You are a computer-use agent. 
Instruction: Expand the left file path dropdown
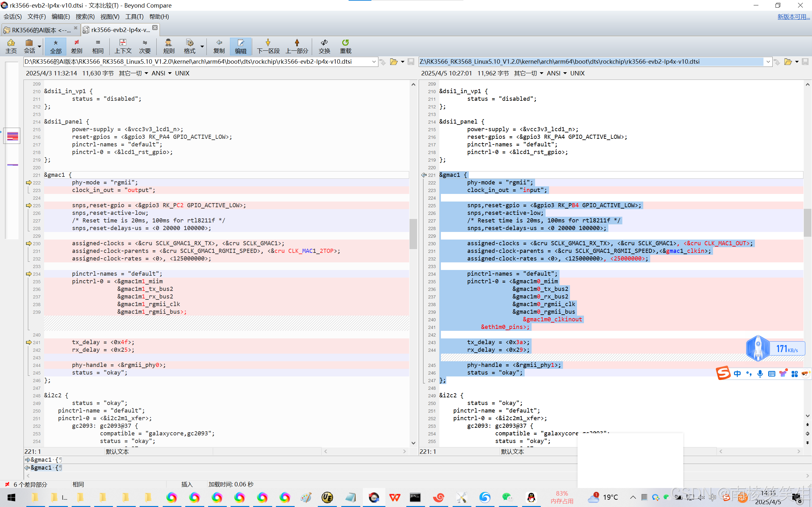tap(374, 62)
